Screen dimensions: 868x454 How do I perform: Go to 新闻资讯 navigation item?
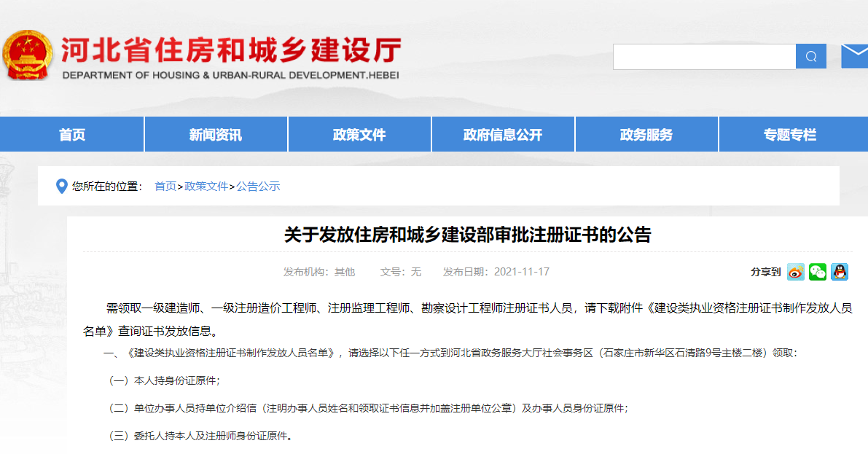pyautogui.click(x=216, y=135)
